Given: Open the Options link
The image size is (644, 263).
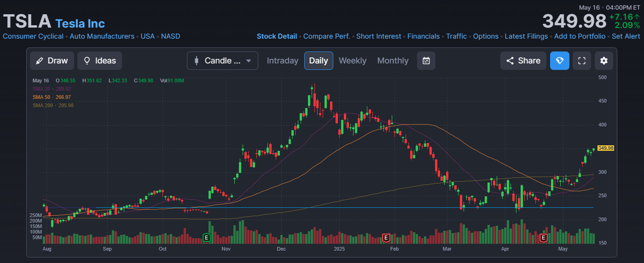Looking at the screenshot, I should (x=486, y=36).
